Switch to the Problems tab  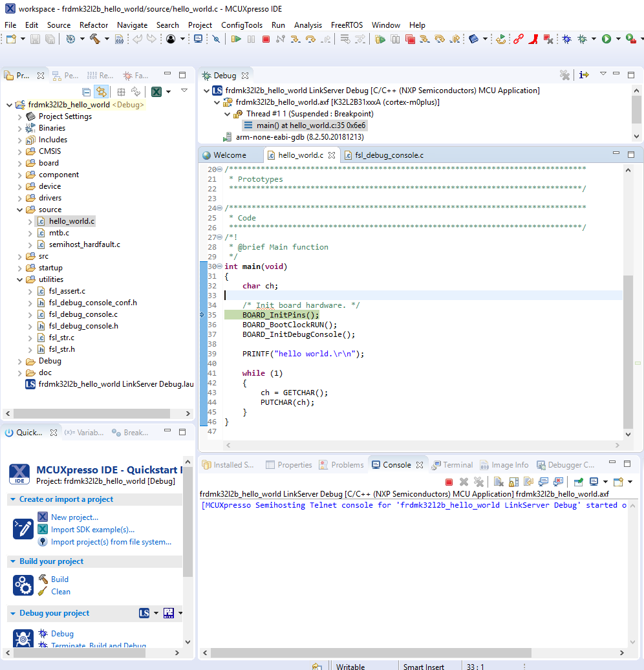click(x=341, y=465)
